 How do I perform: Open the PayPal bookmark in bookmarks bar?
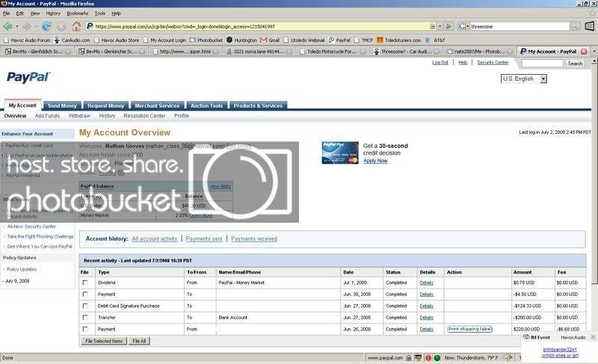click(x=339, y=40)
